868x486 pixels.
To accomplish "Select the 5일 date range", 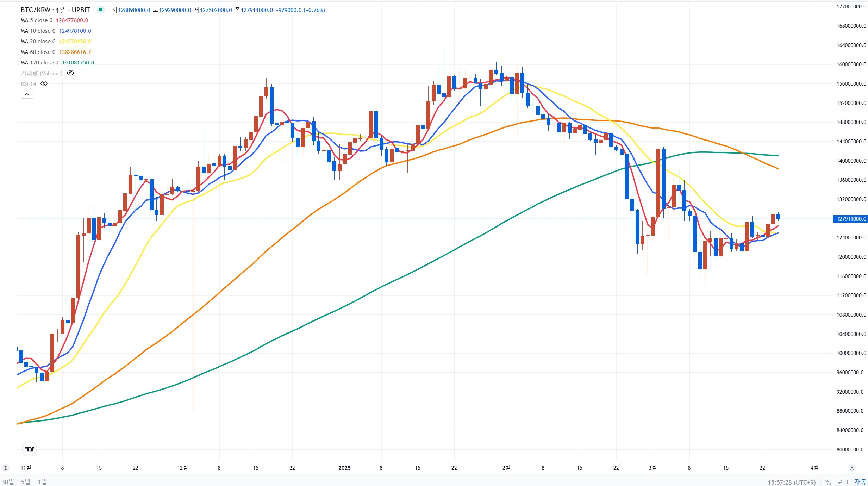I will (x=26, y=481).
